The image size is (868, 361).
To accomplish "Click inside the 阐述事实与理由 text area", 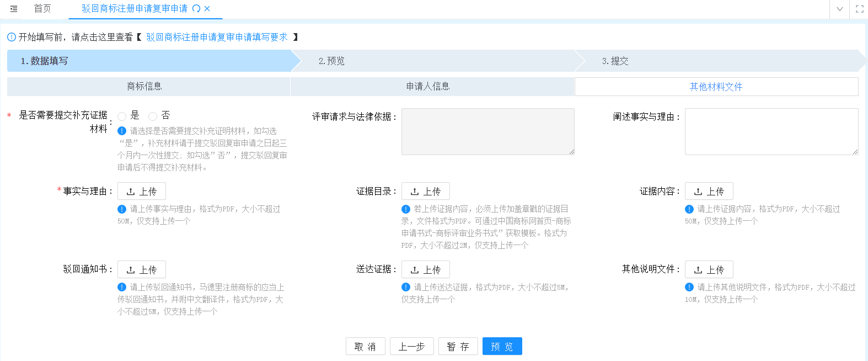I will tap(771, 131).
